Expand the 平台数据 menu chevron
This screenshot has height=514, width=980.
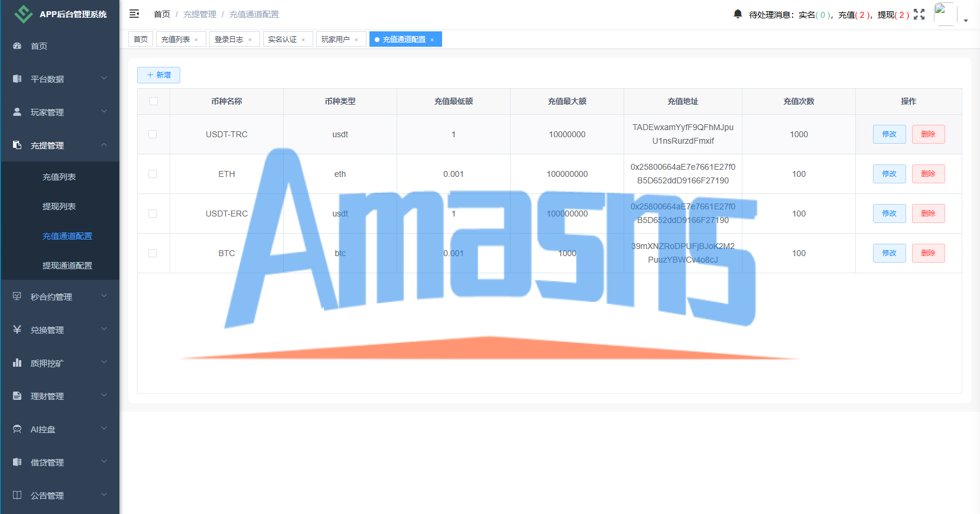[104, 78]
